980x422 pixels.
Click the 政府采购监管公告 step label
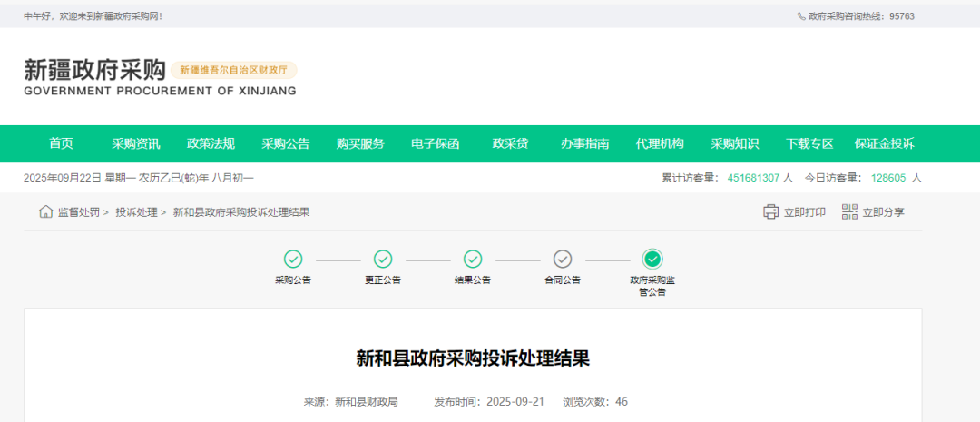pyautogui.click(x=652, y=286)
